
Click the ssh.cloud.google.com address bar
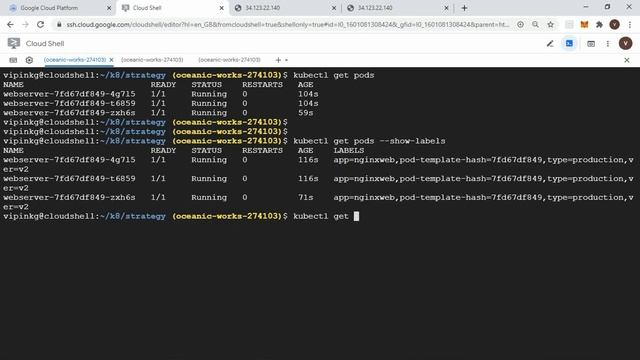[288, 24]
